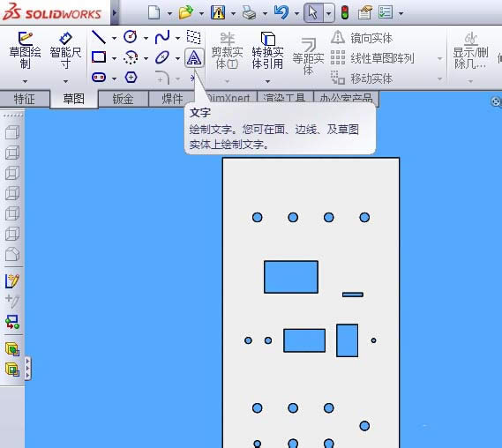
Task: Select the Line sketch tool
Action: (x=99, y=37)
